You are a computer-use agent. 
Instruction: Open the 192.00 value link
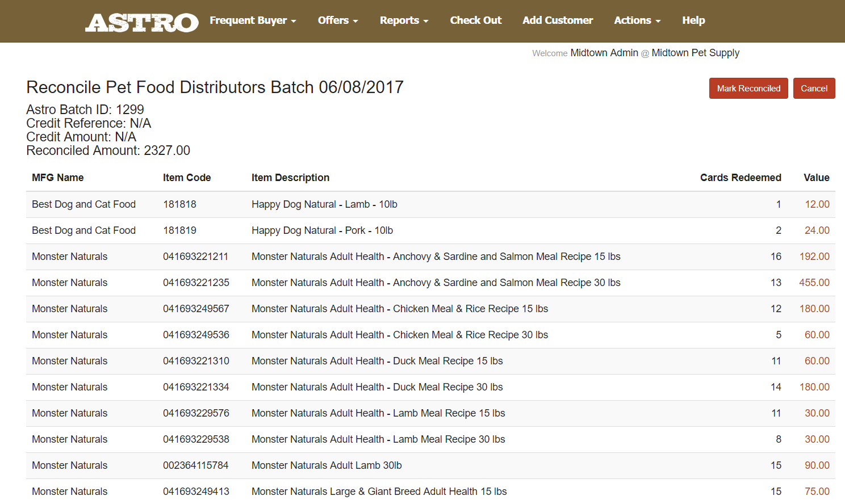[x=814, y=257]
